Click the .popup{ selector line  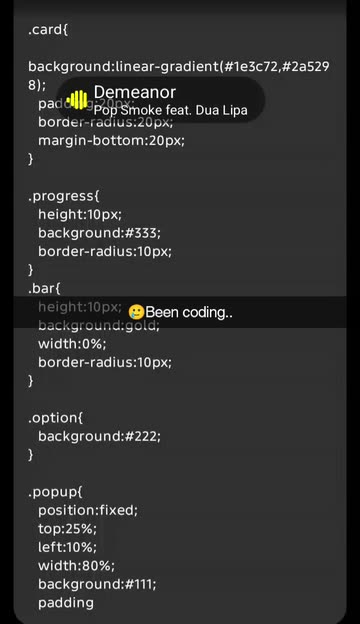(55, 492)
